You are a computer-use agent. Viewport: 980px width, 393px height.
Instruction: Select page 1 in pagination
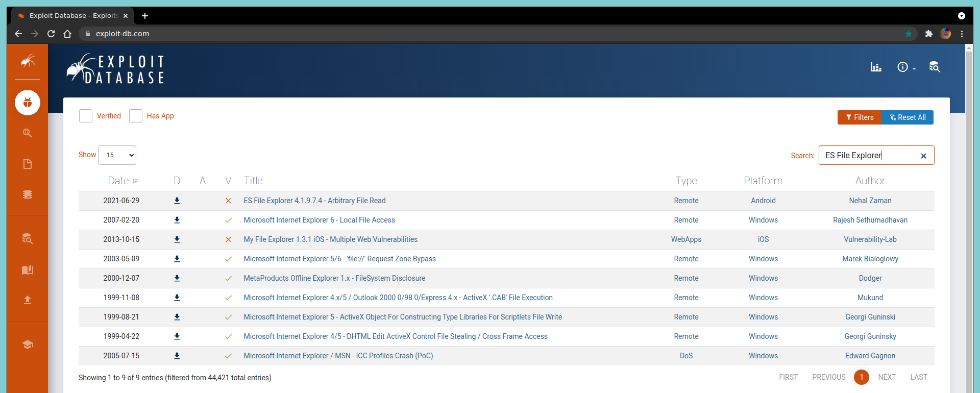pyautogui.click(x=862, y=377)
